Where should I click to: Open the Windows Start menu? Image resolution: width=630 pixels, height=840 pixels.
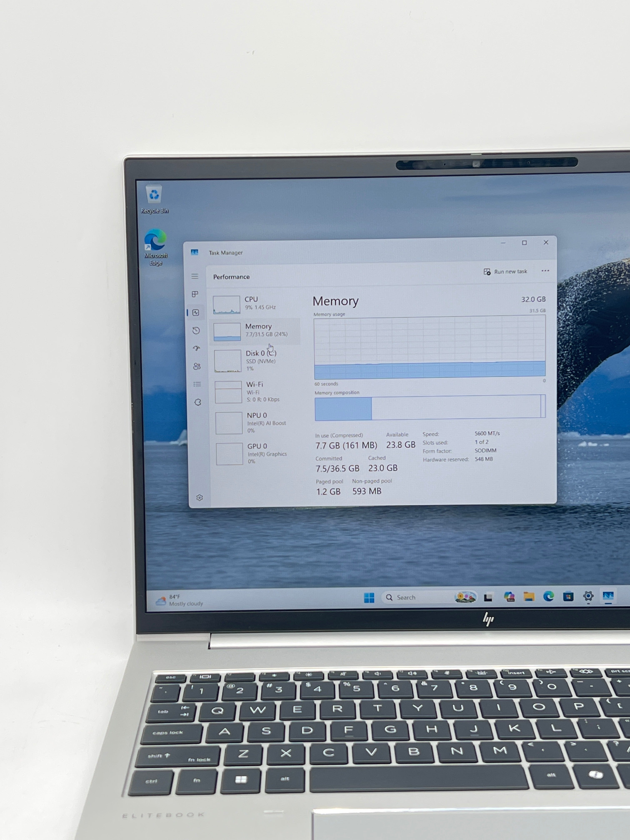(x=369, y=598)
